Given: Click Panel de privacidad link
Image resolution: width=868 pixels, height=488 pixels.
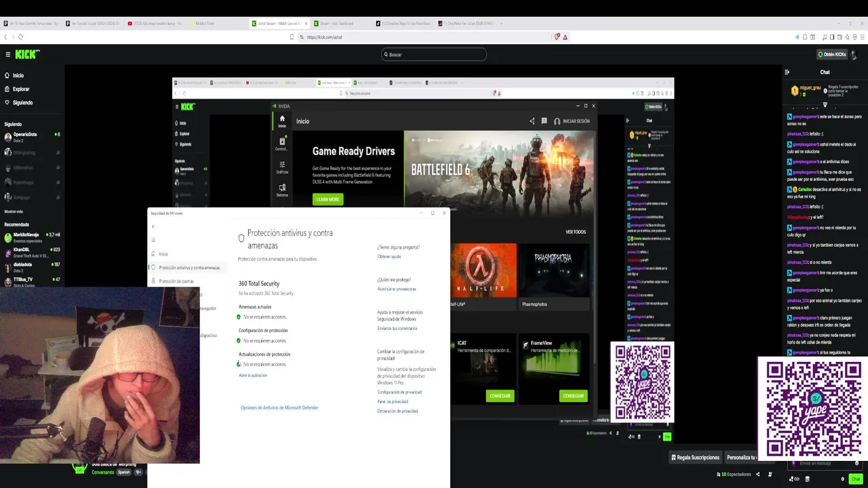Looking at the screenshot, I should pos(393,402).
